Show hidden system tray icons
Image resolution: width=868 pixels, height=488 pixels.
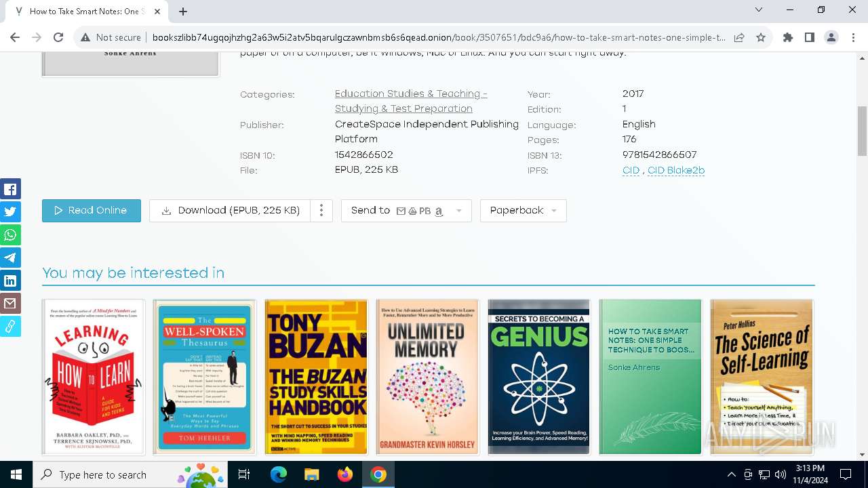pyautogui.click(x=731, y=474)
